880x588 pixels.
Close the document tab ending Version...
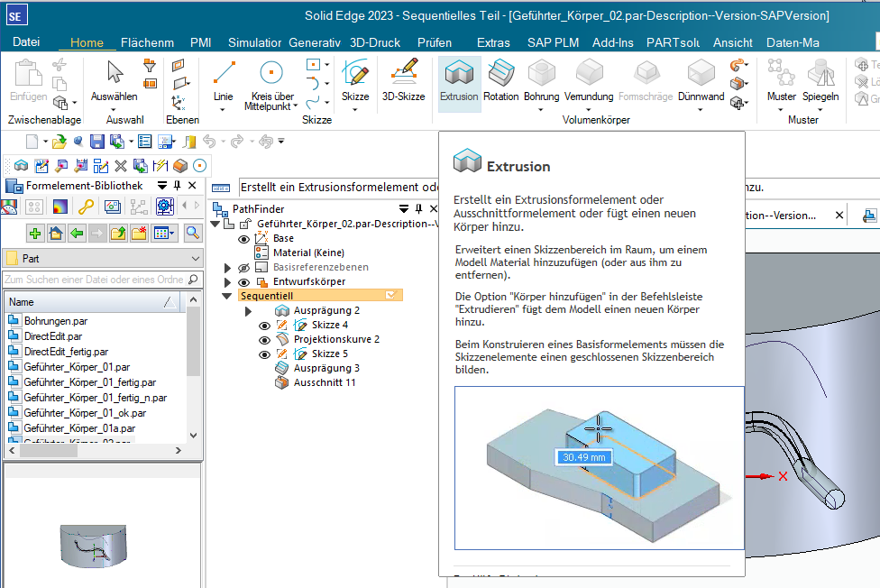(839, 216)
